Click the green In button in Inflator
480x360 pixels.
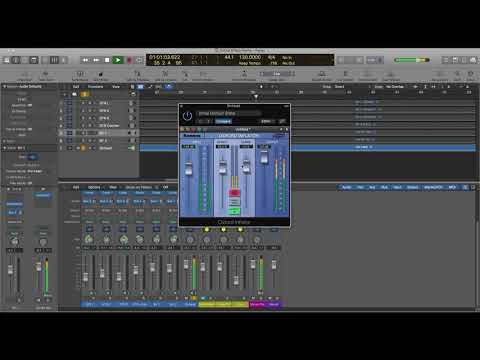234,211
